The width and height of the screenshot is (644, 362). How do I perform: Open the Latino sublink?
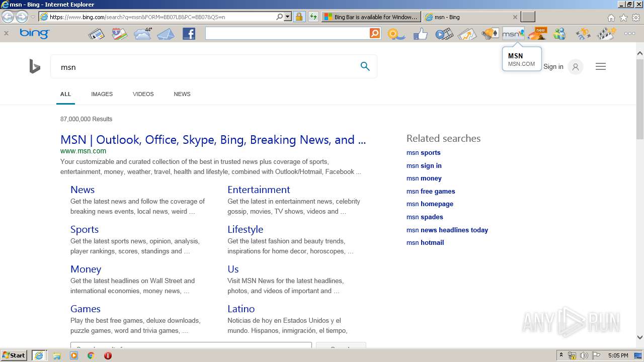[241, 309]
